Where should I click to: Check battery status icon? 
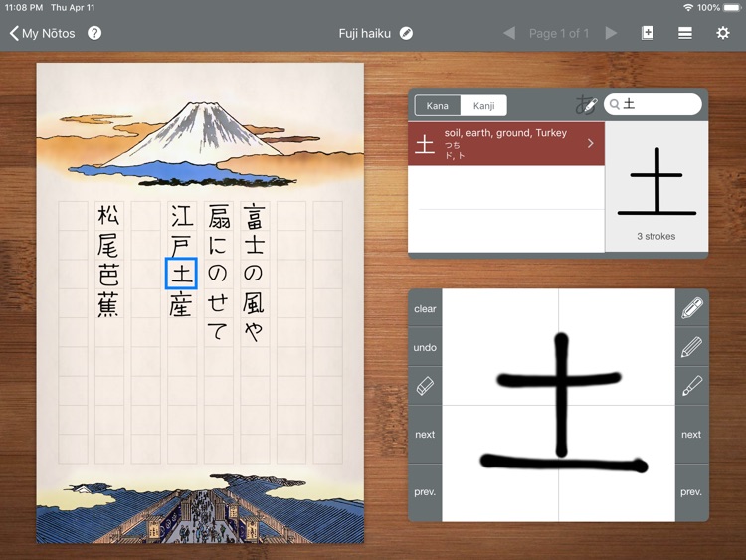pyautogui.click(x=732, y=8)
